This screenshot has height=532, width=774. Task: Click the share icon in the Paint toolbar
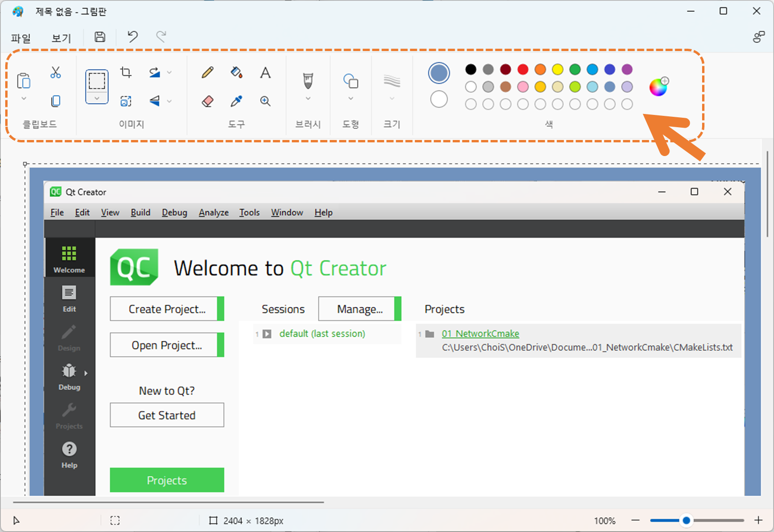pos(759,37)
